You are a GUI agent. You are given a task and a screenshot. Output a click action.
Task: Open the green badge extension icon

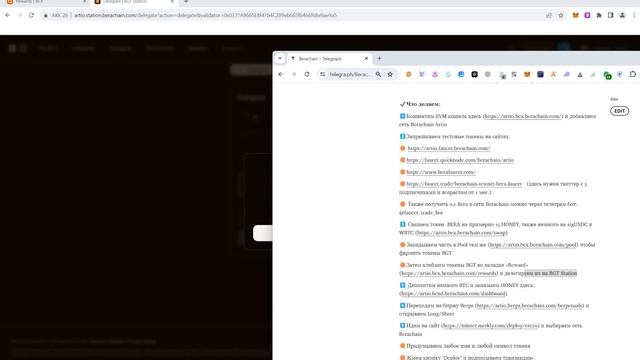(x=607, y=75)
